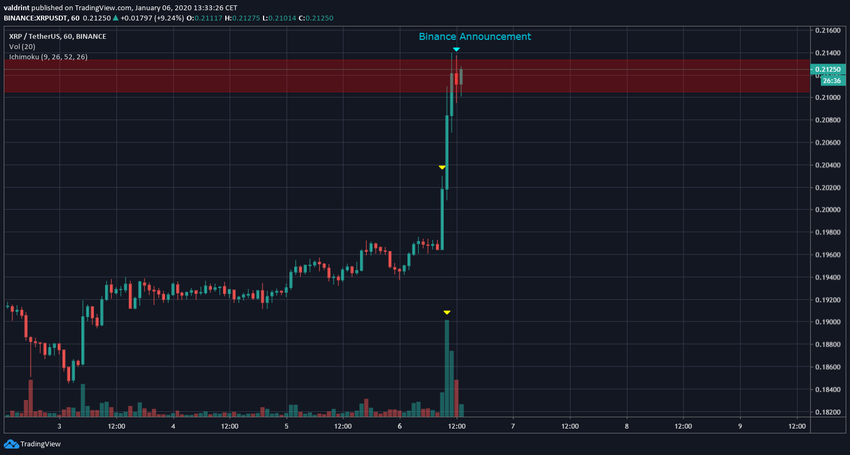Click the "Vol (20)" indicator label
Screen dimensions: 850x455
coord(22,47)
